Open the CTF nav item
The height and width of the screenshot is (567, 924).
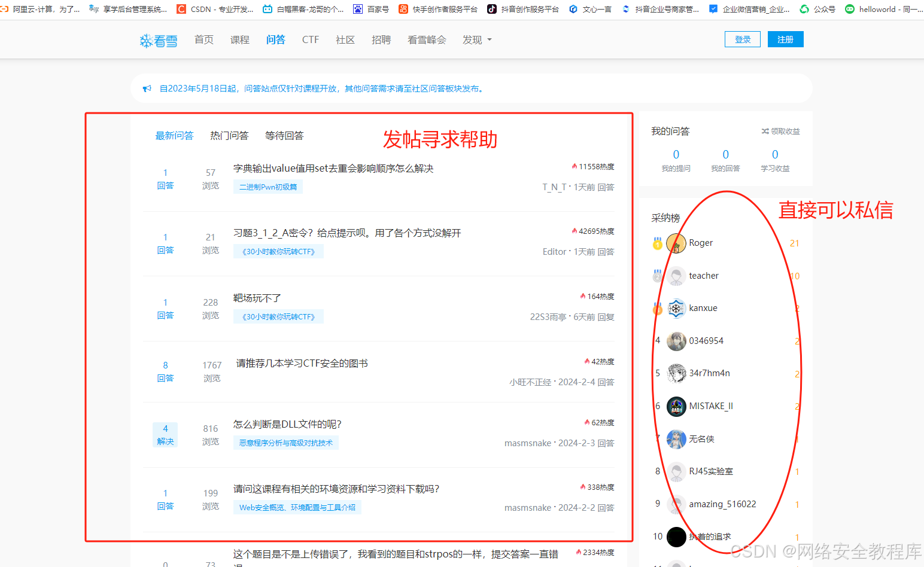(x=311, y=39)
